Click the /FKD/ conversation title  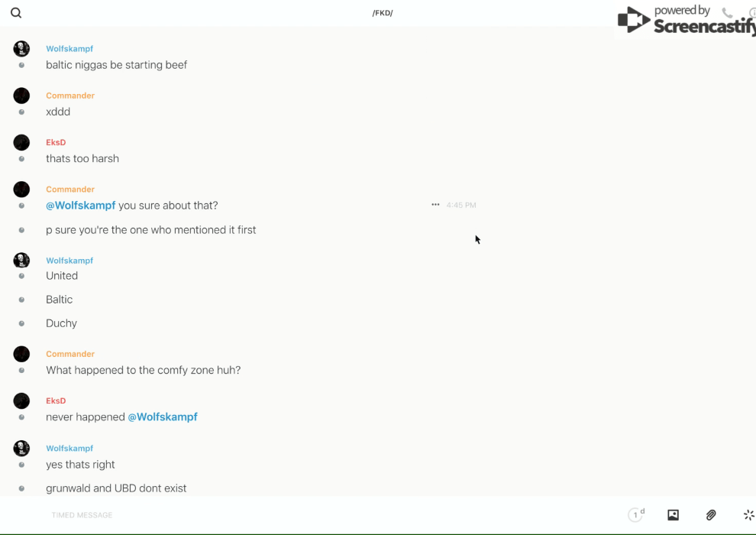tap(383, 13)
